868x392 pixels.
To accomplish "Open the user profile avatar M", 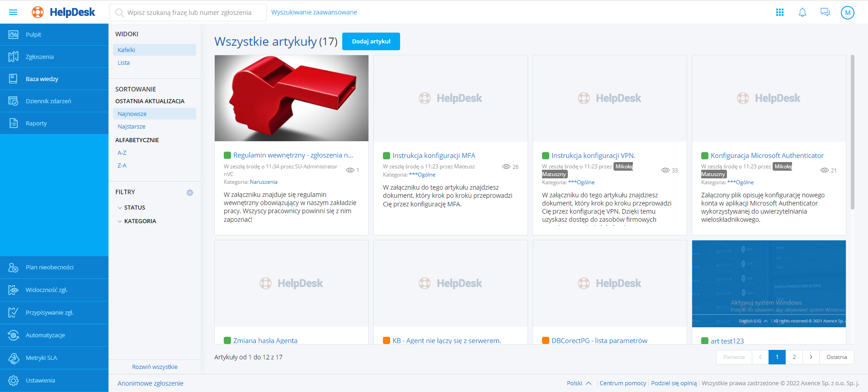I will click(x=848, y=13).
